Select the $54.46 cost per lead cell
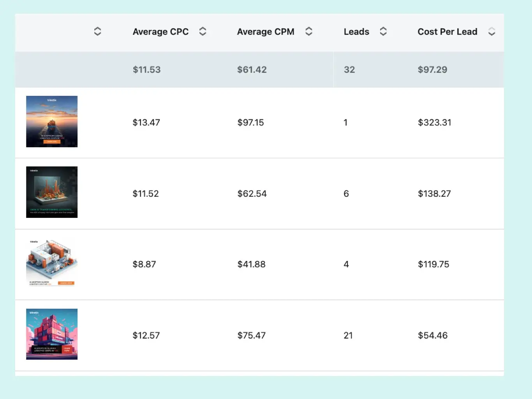Viewport: 532px width, 399px height. pyautogui.click(x=433, y=335)
